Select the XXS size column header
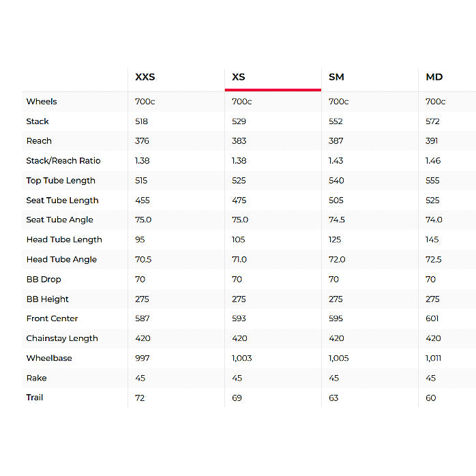This screenshot has width=476, height=476. [x=145, y=77]
